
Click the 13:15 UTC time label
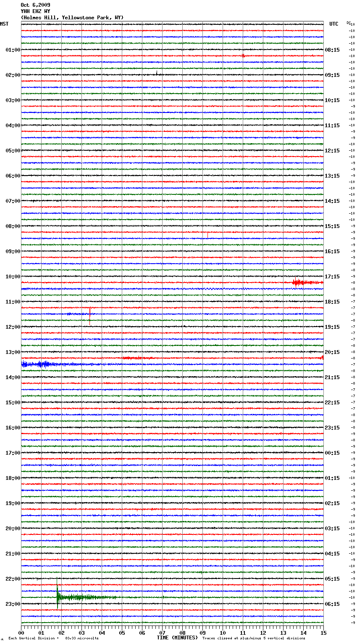pos(332,176)
